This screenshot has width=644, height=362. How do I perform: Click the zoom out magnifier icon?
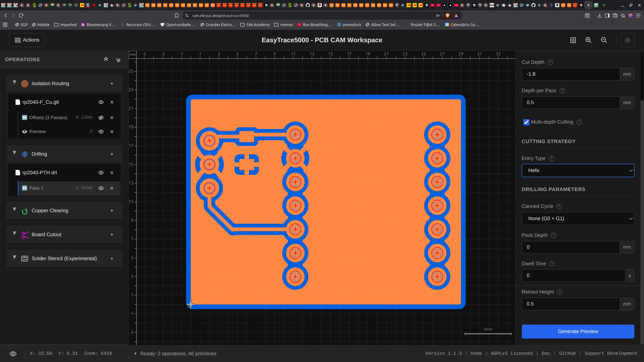pos(604,40)
